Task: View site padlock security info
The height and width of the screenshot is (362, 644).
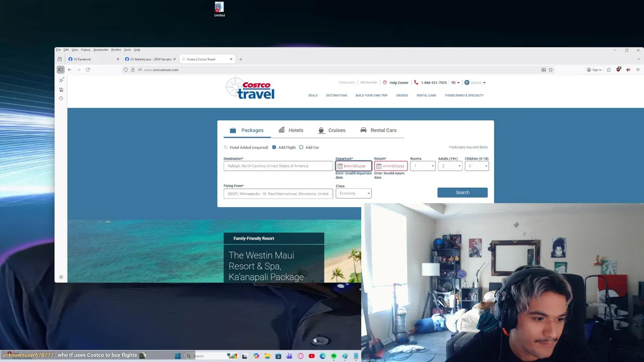Action: pos(133,70)
